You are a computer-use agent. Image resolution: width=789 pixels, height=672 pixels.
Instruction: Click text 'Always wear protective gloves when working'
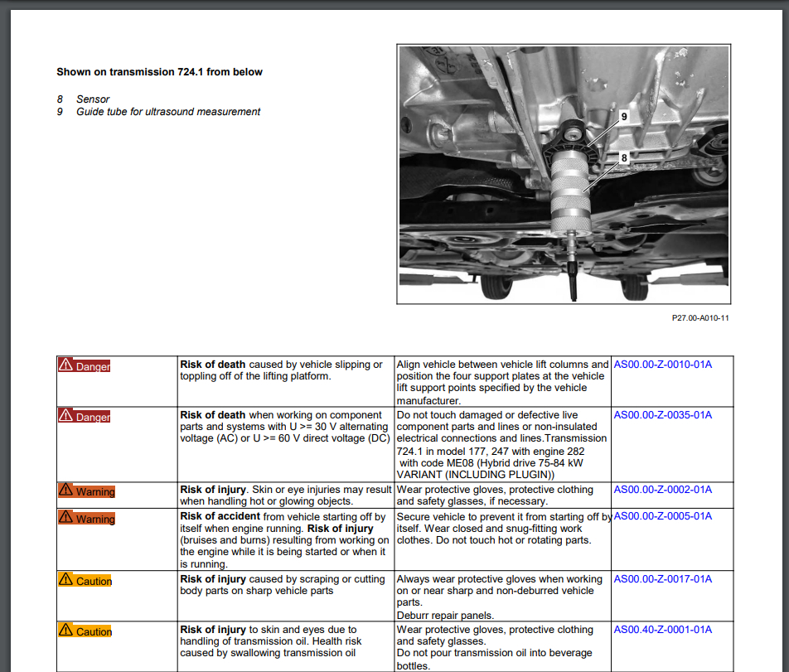[x=499, y=579]
